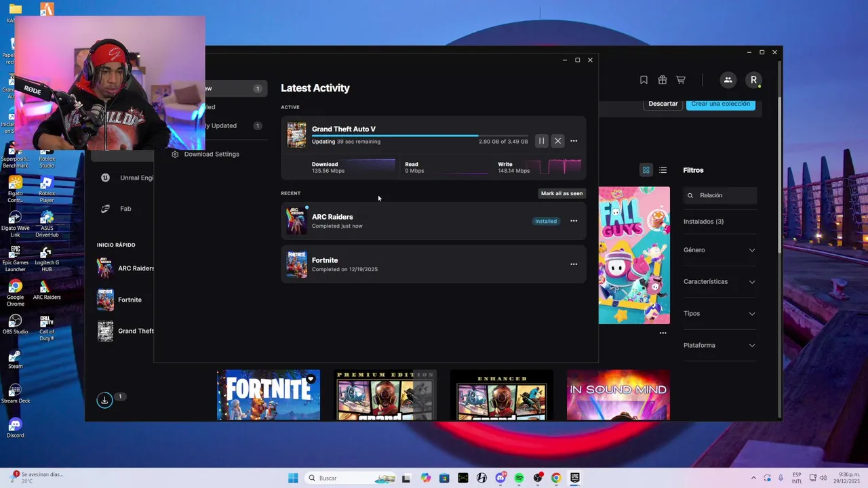Click the downloads icon at sidebar bottom
The height and width of the screenshot is (488, 868).
[x=104, y=400]
